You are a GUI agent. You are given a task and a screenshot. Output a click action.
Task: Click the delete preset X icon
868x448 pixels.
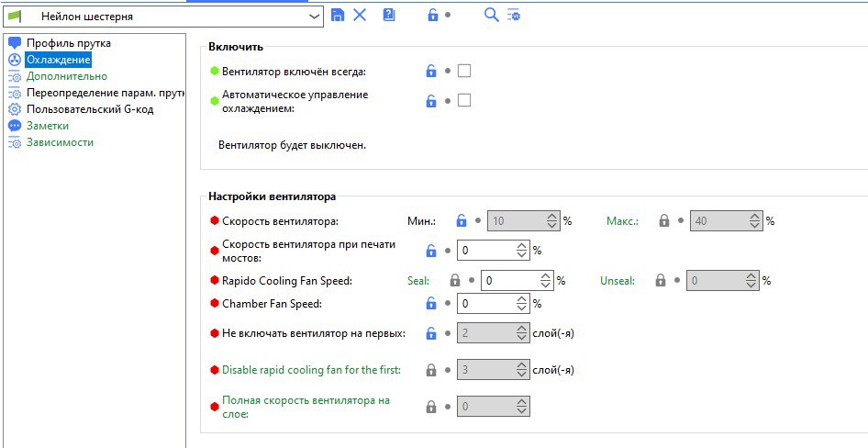(360, 15)
